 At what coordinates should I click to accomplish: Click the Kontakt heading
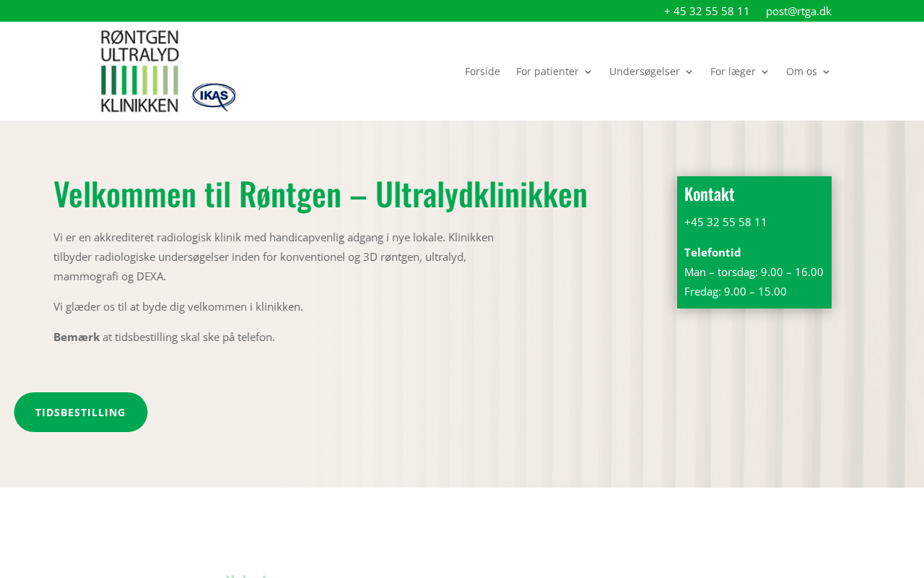[x=709, y=194]
